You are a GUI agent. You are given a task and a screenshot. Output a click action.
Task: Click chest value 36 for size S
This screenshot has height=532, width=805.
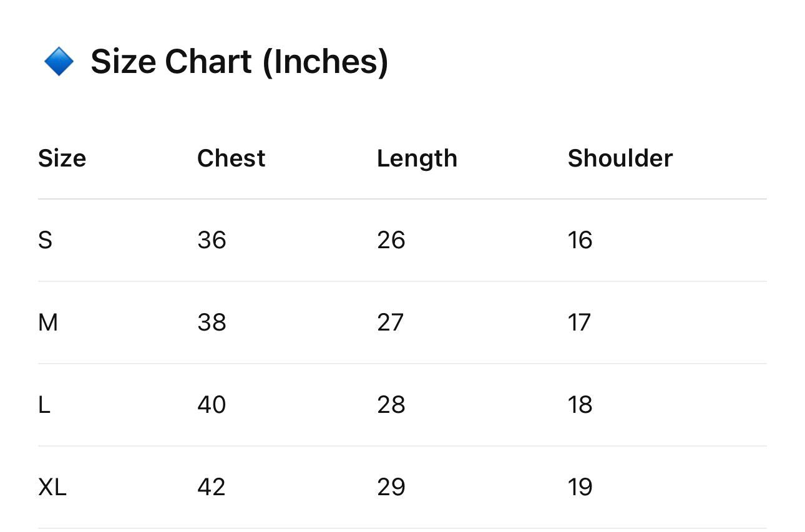coord(212,240)
